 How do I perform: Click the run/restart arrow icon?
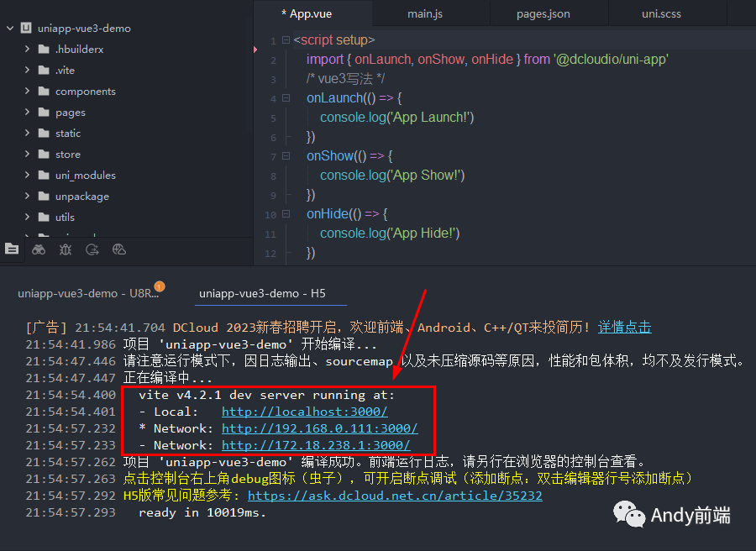click(x=92, y=249)
